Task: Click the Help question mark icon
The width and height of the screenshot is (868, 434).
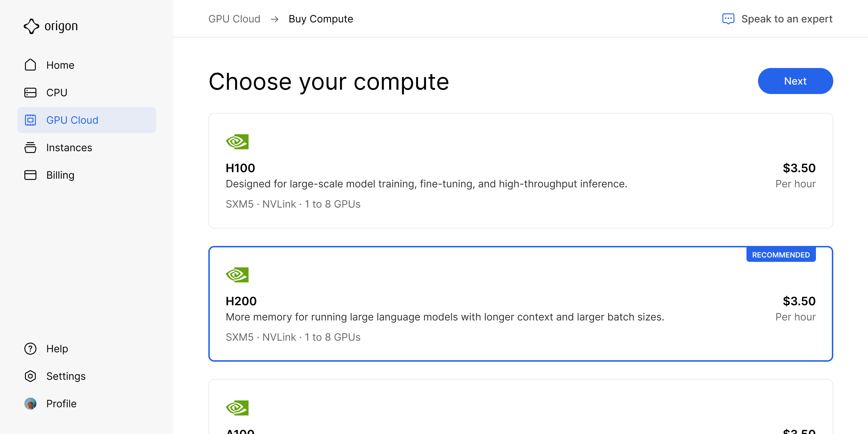Action: (30, 349)
